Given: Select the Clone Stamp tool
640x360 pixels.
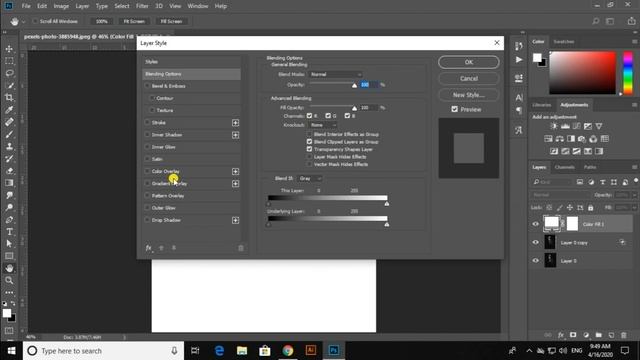Looking at the screenshot, I should tap(9, 147).
